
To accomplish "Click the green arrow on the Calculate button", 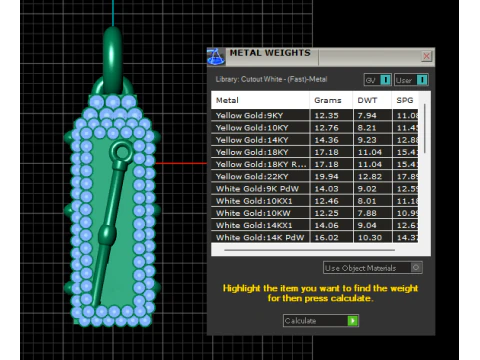I will pos(352,321).
